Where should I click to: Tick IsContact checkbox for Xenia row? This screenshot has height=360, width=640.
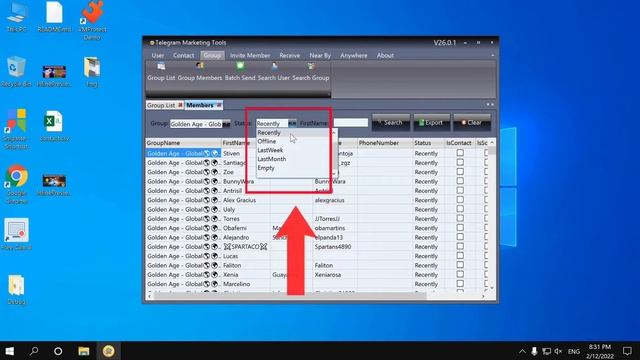pyautogui.click(x=460, y=274)
